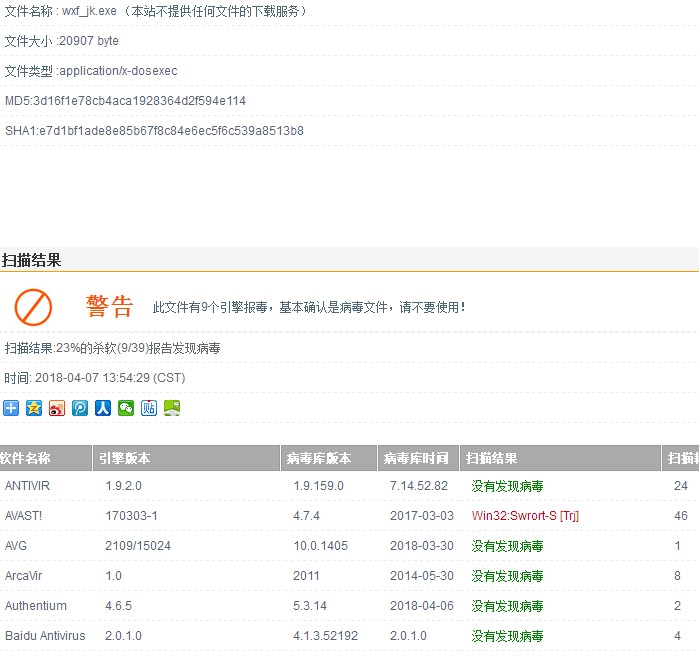Click AVG engine version 2109/15024
This screenshot has height=657, width=699.
(x=138, y=546)
